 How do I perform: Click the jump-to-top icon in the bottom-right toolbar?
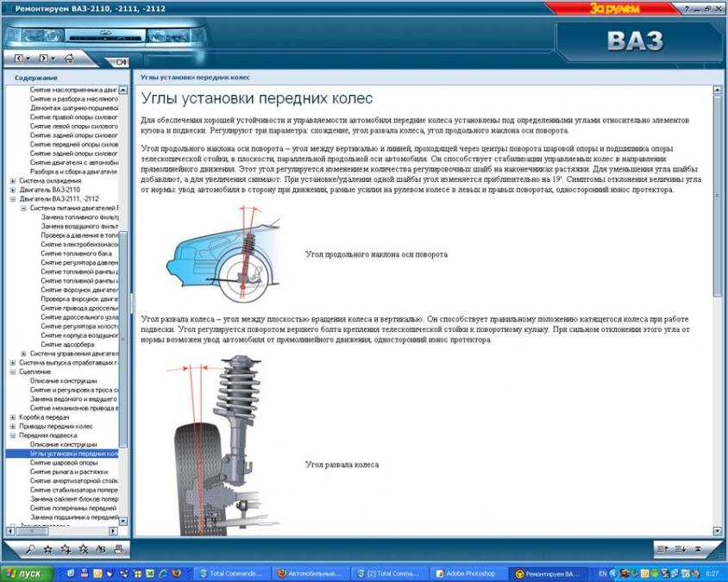pos(698,549)
